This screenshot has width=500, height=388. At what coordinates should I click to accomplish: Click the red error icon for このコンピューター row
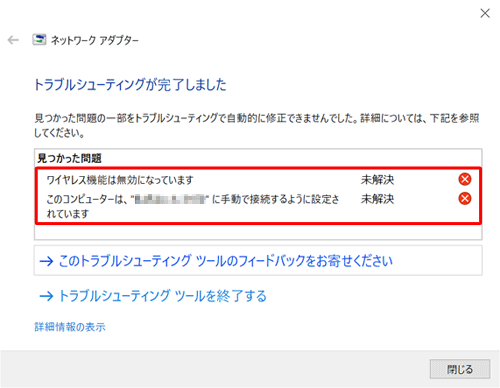(465, 198)
